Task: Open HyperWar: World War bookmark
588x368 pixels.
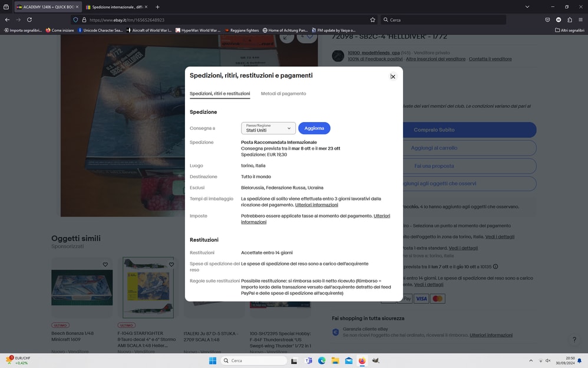Action: [198, 30]
